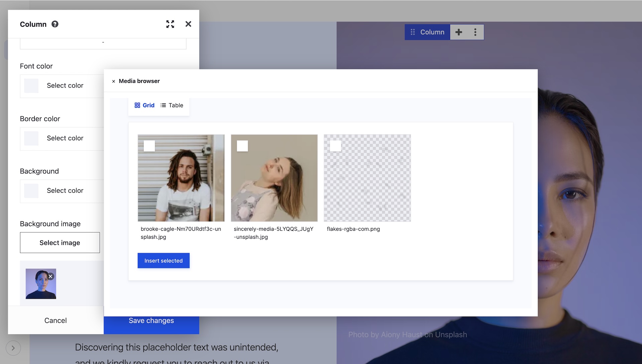The width and height of the screenshot is (642, 364).
Task: Save changes to the Column settings
Action: pyautogui.click(x=151, y=321)
